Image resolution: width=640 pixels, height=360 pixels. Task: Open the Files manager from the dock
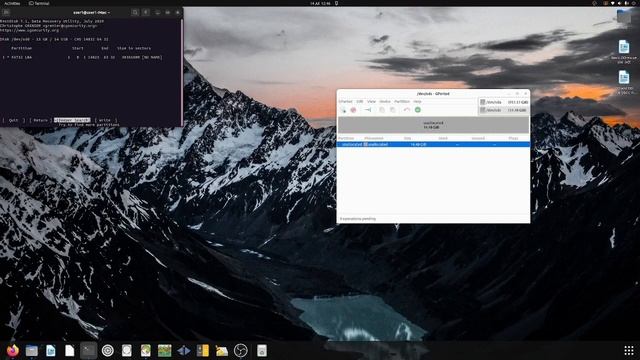click(x=32, y=351)
